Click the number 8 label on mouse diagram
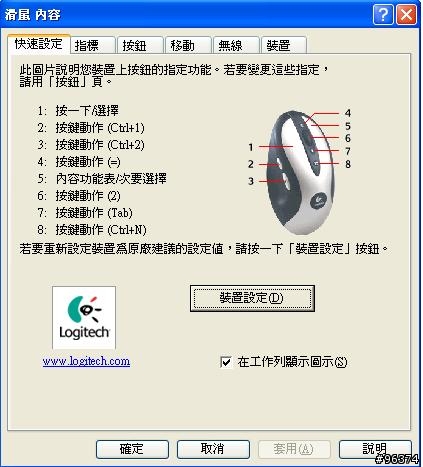This screenshot has height=467, width=423. coord(348,164)
